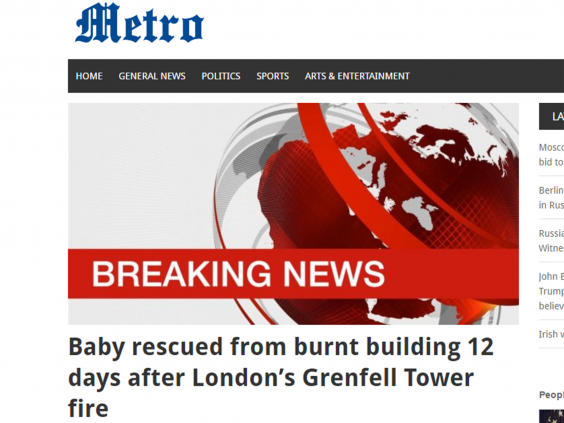Viewport: 564px width, 423px height.
Task: Open the John B... Trump sidebar story
Action: pos(551,291)
